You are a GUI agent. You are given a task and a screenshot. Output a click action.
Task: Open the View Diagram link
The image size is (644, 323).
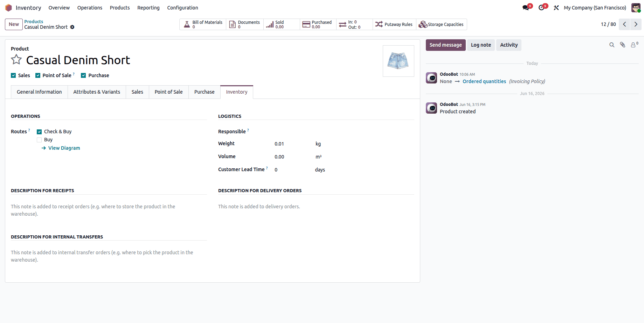64,148
